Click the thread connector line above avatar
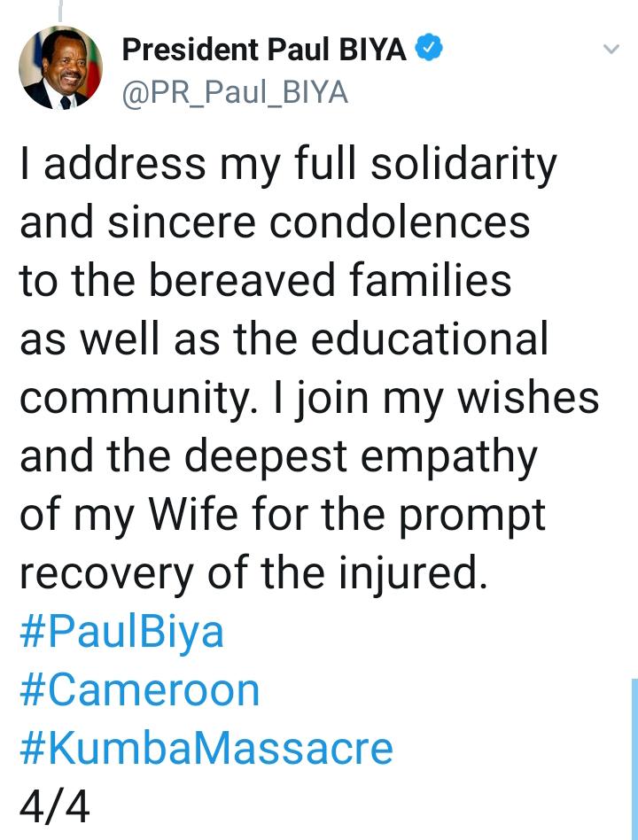Screen dimensions: 638x840 tap(60, 11)
